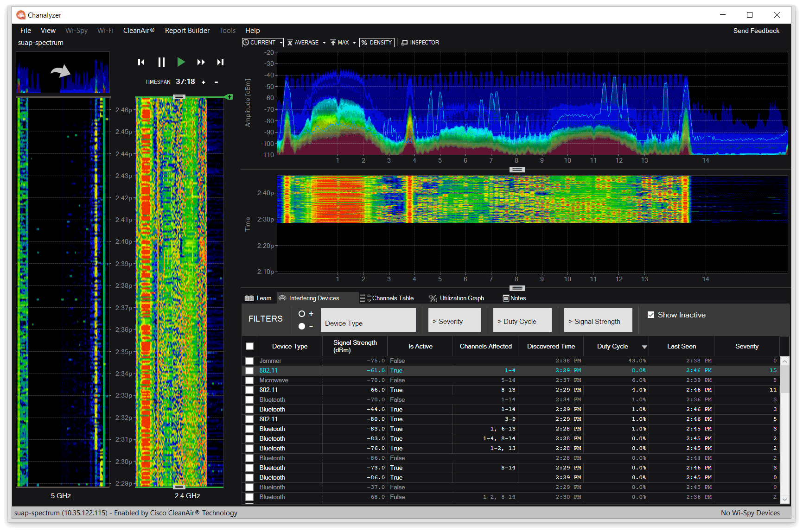Click the Duty Cycle sort arrow

click(644, 347)
